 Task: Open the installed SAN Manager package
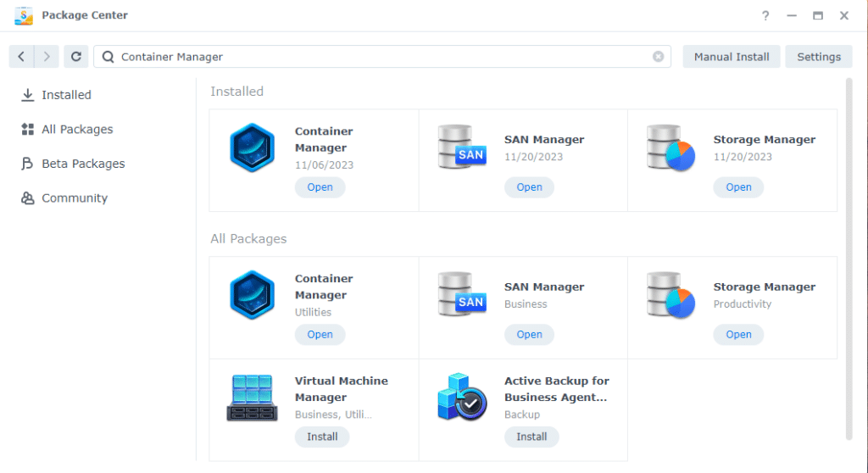click(529, 187)
